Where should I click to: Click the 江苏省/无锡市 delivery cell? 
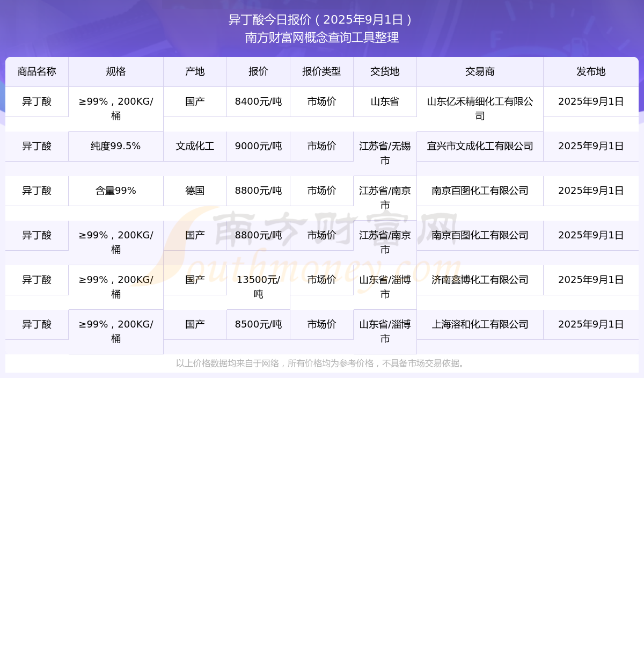coord(385,154)
